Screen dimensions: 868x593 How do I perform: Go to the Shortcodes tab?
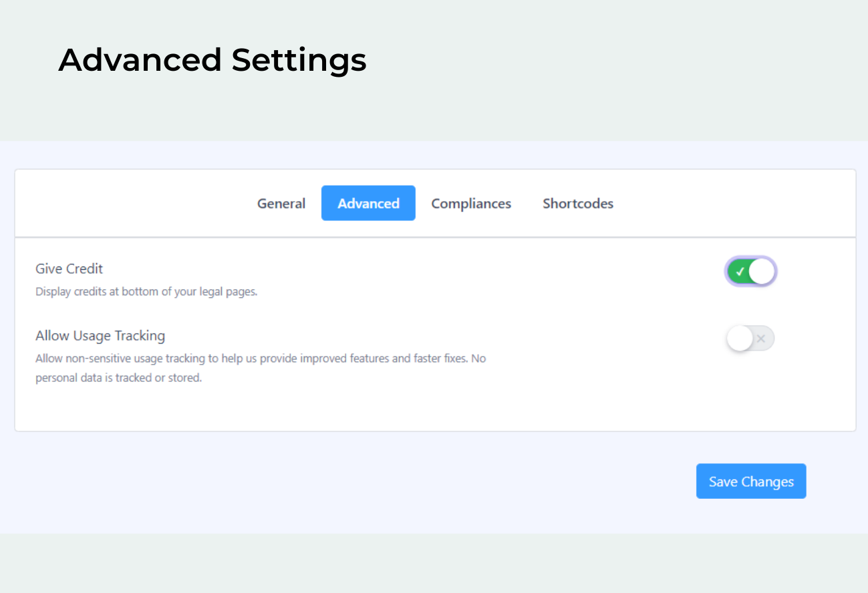(x=578, y=204)
